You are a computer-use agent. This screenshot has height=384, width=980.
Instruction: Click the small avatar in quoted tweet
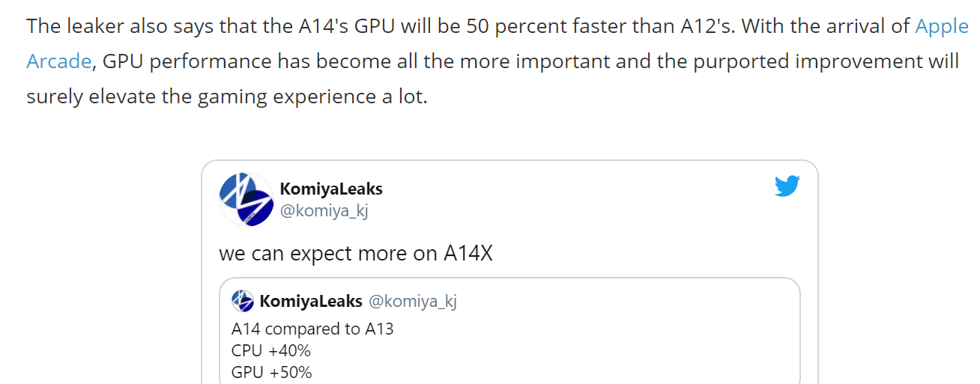243,302
